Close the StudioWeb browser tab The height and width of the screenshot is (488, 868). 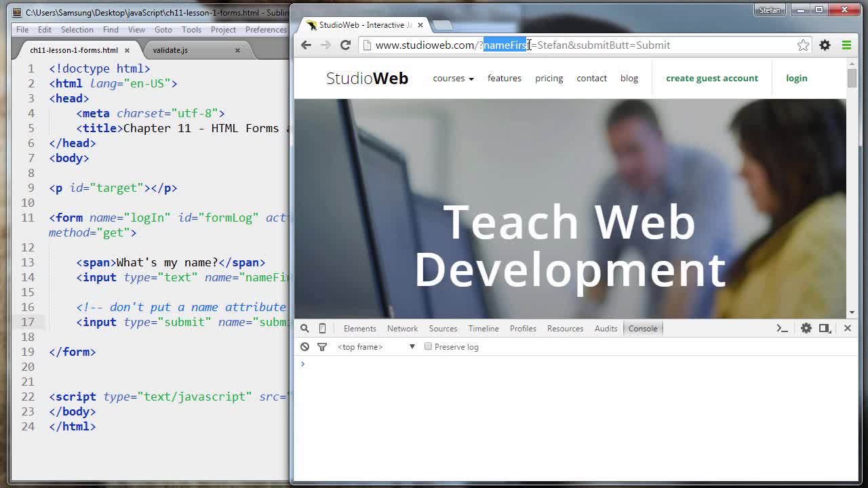[420, 25]
